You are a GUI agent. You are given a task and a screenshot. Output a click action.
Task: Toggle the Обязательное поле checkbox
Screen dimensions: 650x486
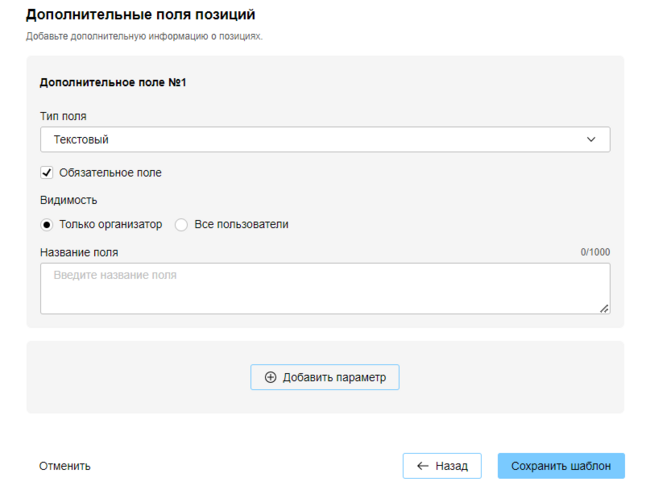(47, 173)
